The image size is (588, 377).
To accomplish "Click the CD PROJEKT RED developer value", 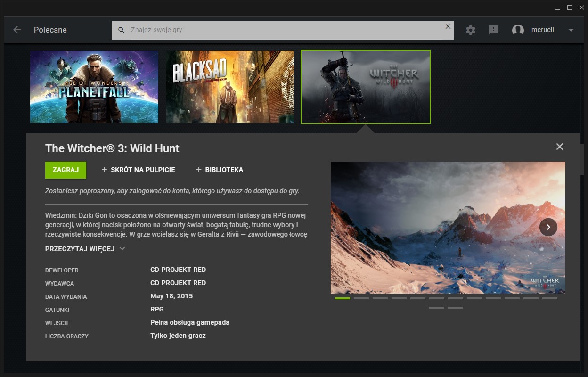I will pyautogui.click(x=178, y=270).
